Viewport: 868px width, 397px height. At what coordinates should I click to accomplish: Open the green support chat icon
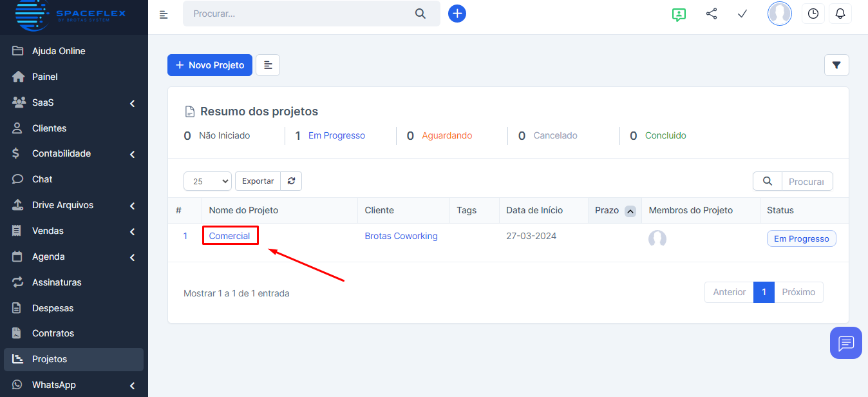pos(679,14)
